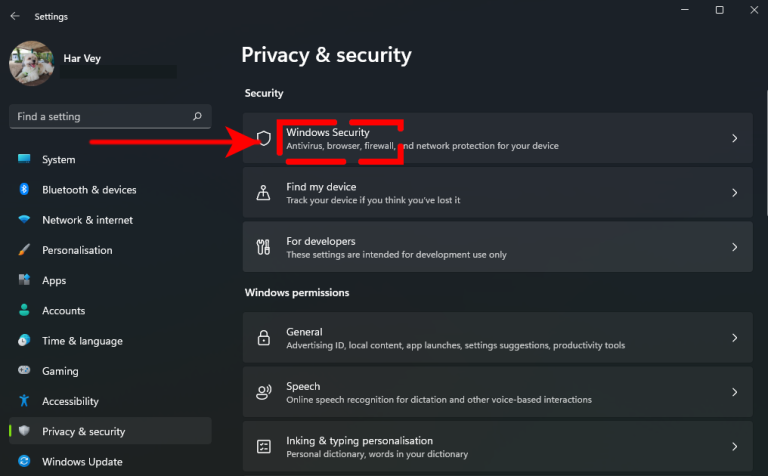Click the search magnifier icon
Viewport: 768px width, 476px height.
click(197, 116)
